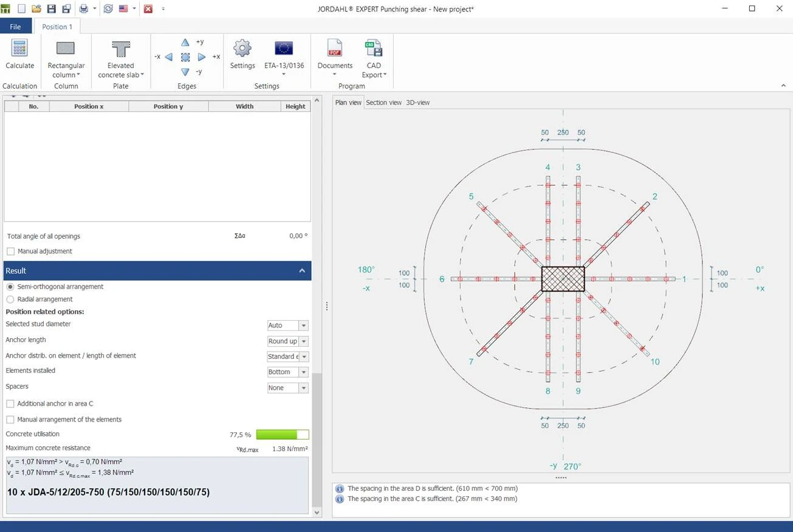The height and width of the screenshot is (532, 793).
Task: Select the -x edge arrow
Action: [x=168, y=57]
